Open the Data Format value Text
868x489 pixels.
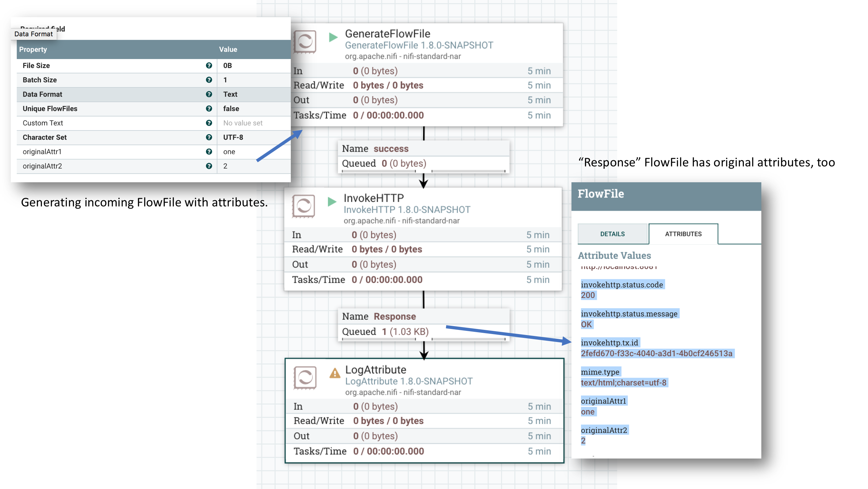(x=230, y=94)
